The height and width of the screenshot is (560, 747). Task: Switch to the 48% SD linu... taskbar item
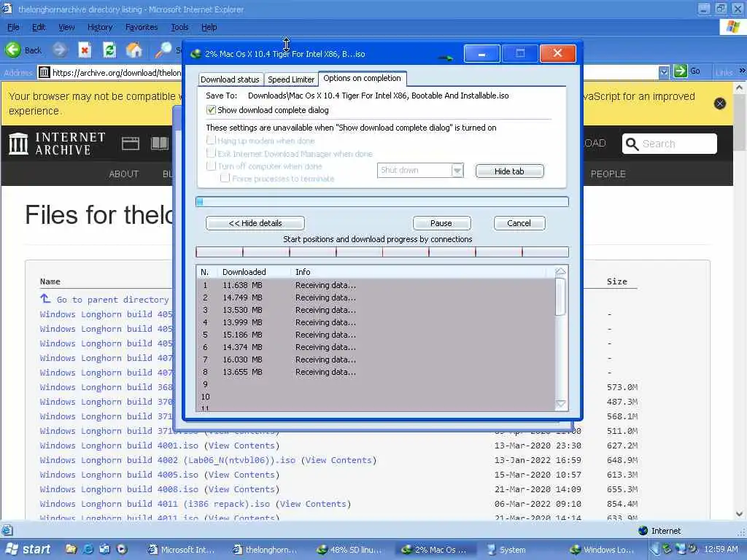point(350,550)
